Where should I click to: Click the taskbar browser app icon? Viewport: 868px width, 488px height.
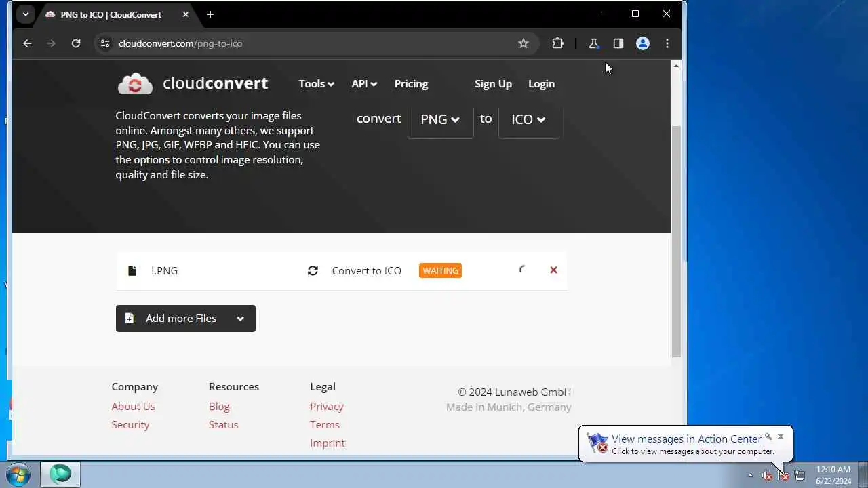point(60,474)
